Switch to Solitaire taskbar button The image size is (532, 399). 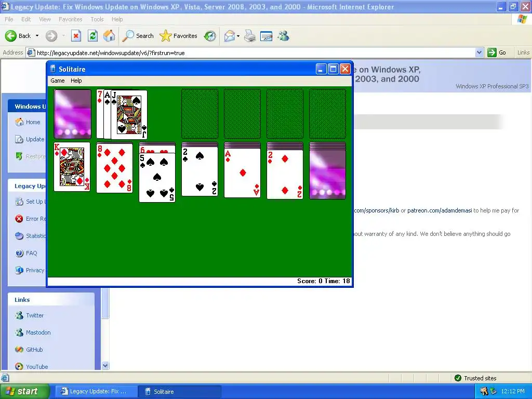point(180,391)
